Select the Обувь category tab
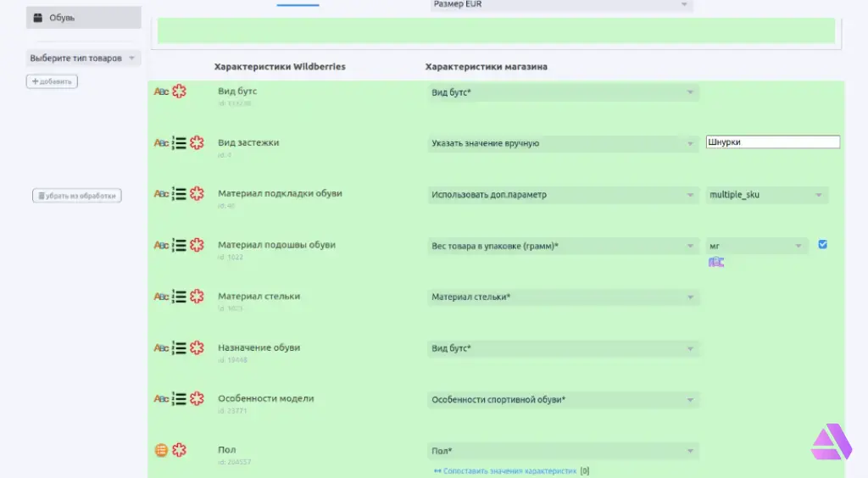Viewport: 868px width, 478px height. pos(84,18)
